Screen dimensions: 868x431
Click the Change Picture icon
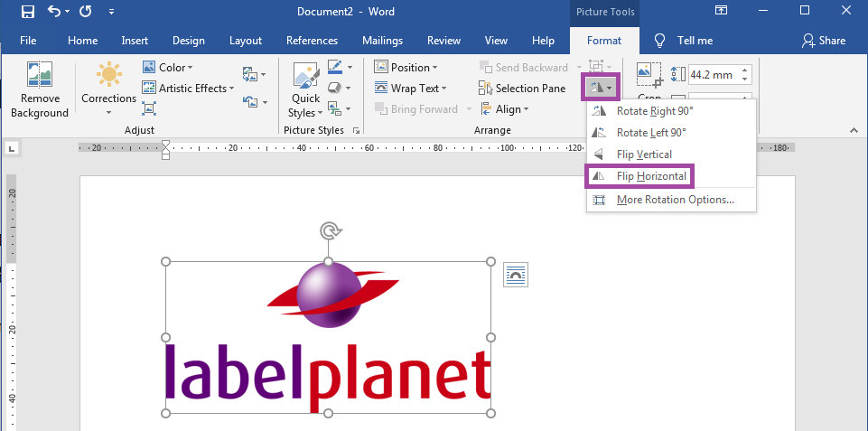[254, 74]
